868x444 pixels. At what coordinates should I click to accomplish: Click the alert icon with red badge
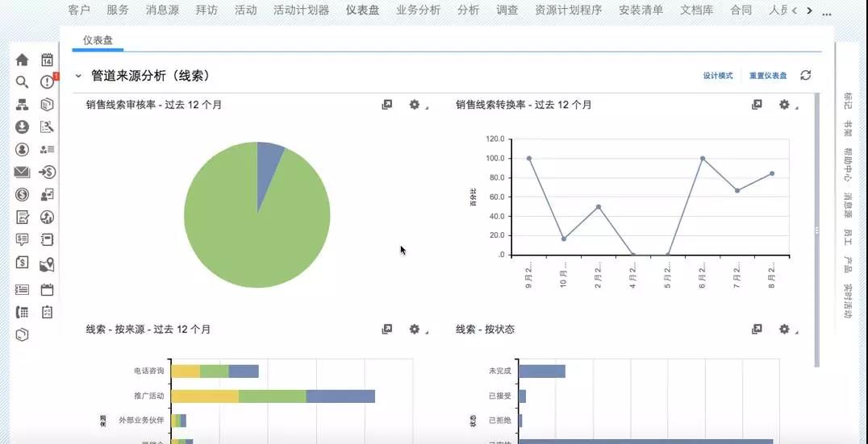click(x=48, y=81)
